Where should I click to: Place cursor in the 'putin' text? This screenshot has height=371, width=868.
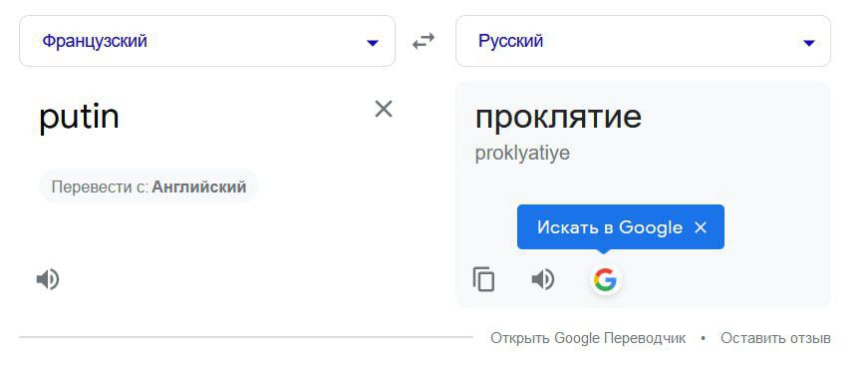(x=79, y=117)
